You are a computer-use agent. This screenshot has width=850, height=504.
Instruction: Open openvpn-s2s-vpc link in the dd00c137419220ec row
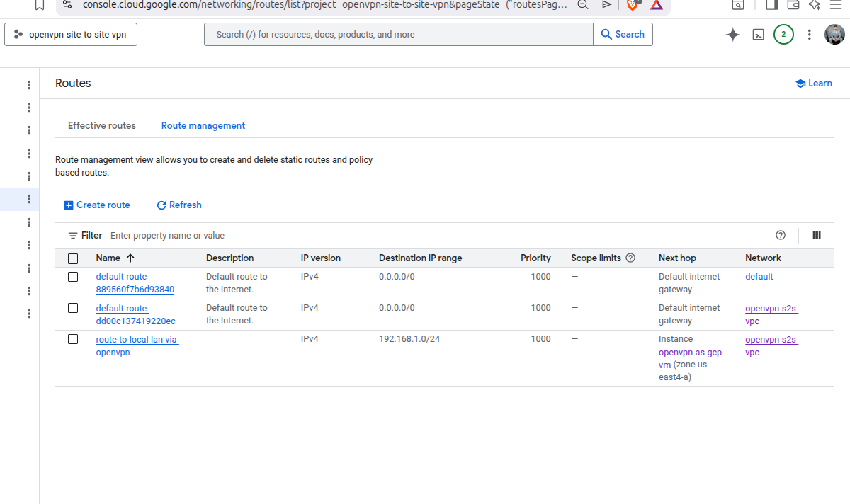click(x=772, y=314)
